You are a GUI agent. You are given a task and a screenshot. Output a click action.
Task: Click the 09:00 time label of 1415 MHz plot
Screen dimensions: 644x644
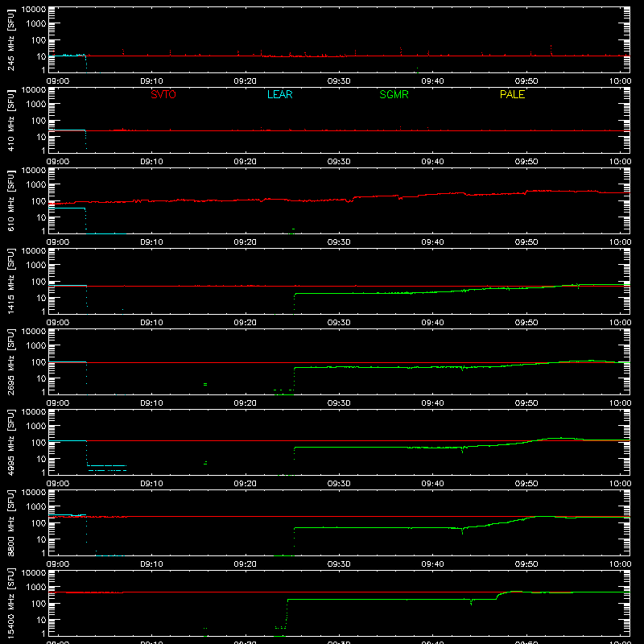pos(58,323)
